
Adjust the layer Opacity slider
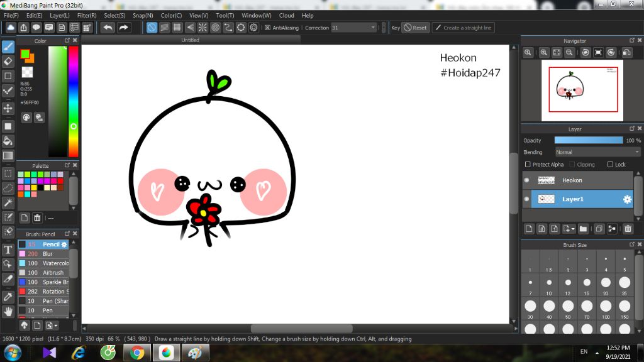pyautogui.click(x=589, y=140)
